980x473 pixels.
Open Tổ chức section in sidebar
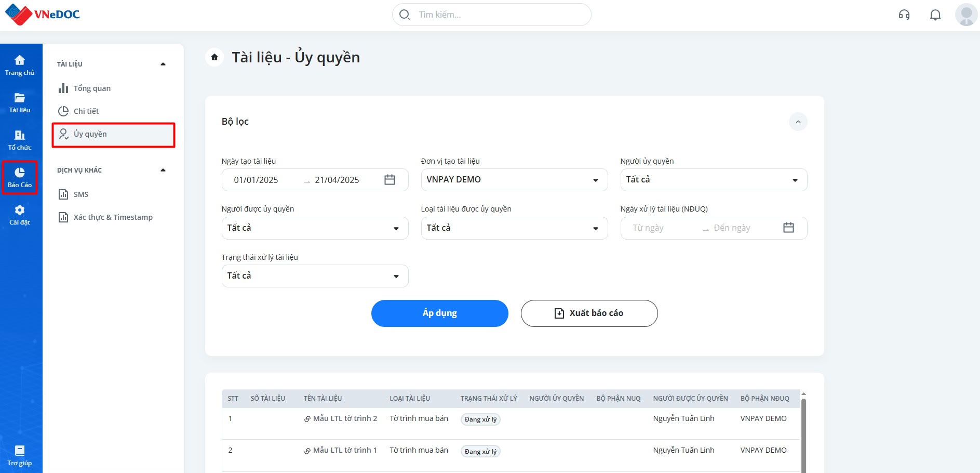[x=20, y=140]
